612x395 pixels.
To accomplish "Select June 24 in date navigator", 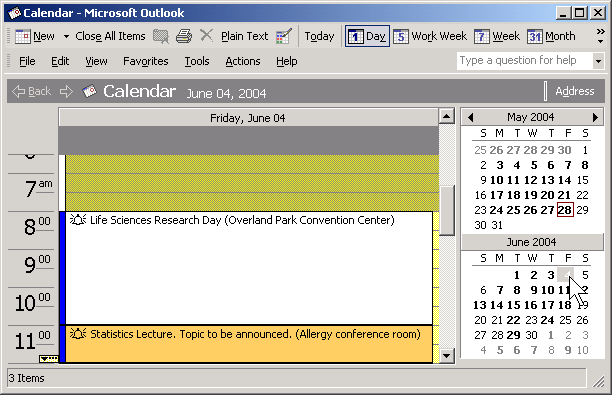I will (548, 320).
